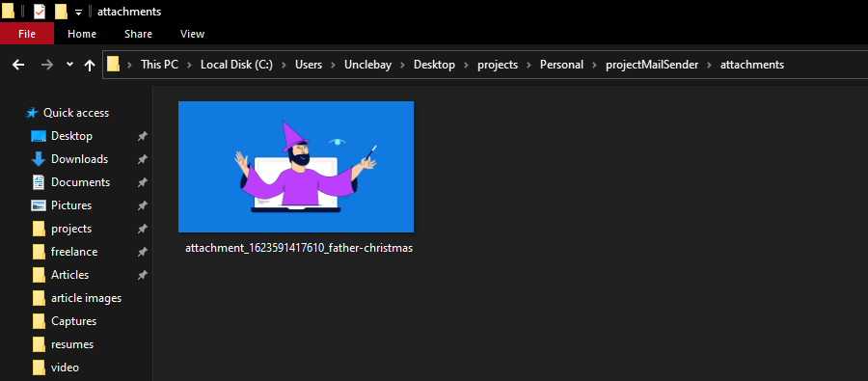
Task: Select the wizard image thumbnail
Action: pyautogui.click(x=296, y=167)
